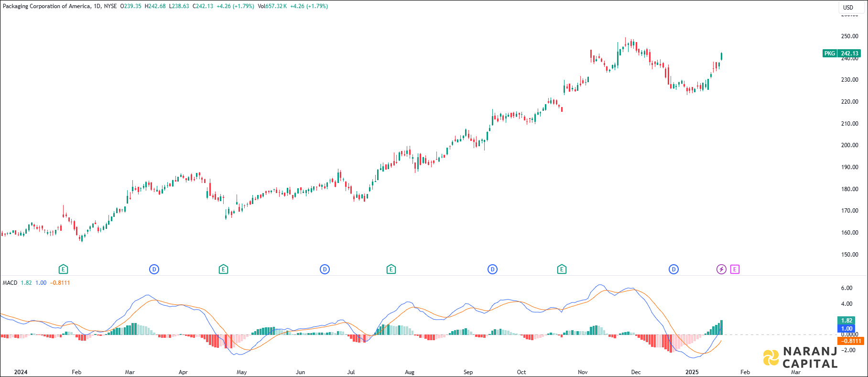Click the Jun label on the time axis
This screenshot has width=868, height=377.
coord(300,372)
